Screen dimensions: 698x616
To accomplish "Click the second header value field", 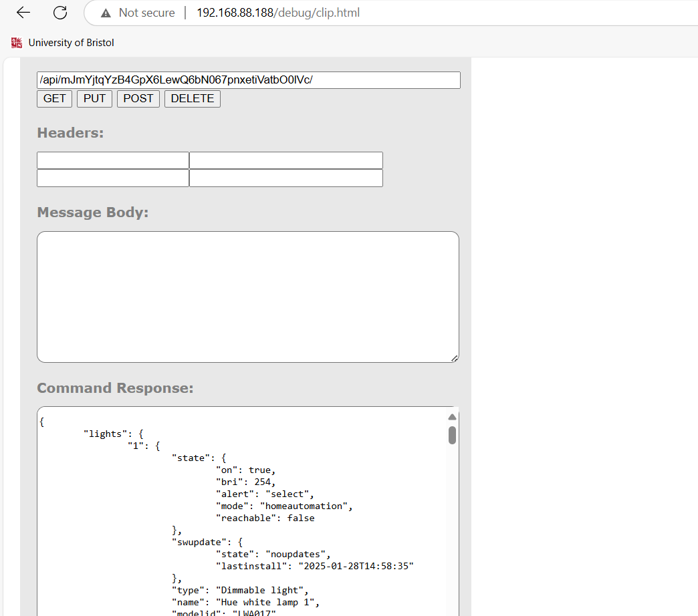I will (x=285, y=178).
